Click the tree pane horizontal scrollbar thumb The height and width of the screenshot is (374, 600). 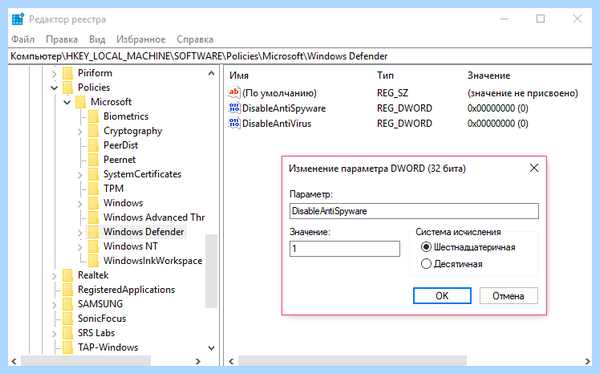click(86, 361)
